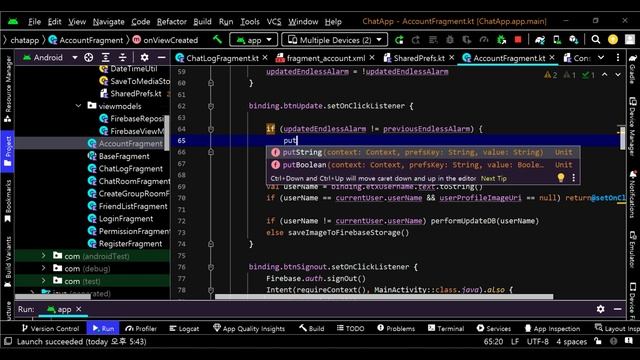Toggle read-only lock icon in status bar

click(x=598, y=341)
